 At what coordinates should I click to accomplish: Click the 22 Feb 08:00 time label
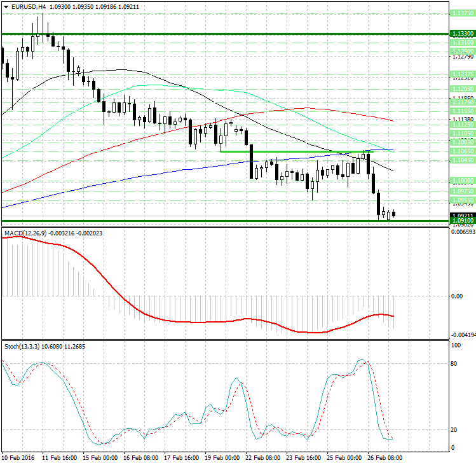pyautogui.click(x=263, y=458)
